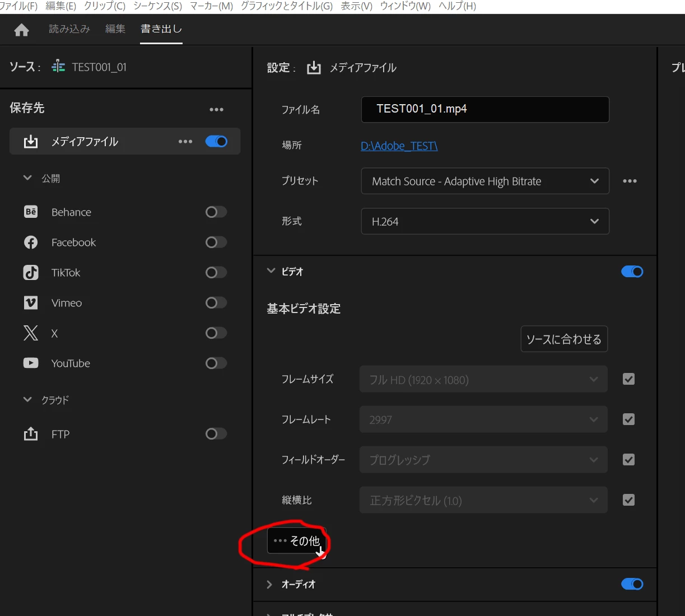Click the YouTube logo icon
Viewport: 685px width, 616px height.
click(x=31, y=363)
